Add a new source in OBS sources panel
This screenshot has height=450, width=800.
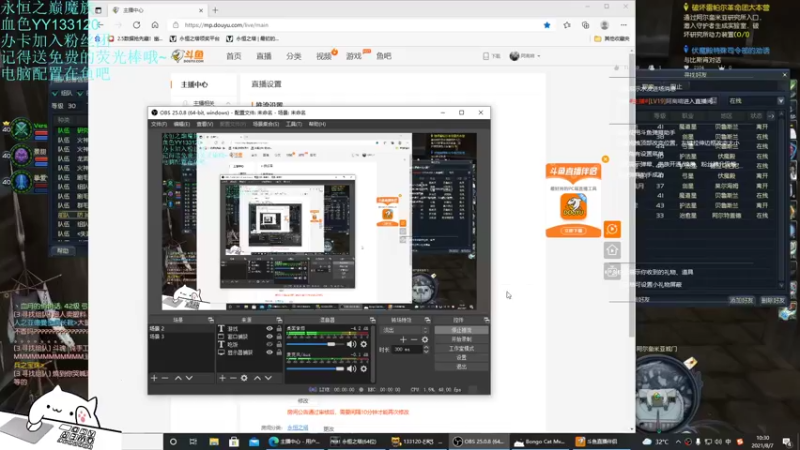pyautogui.click(x=222, y=378)
